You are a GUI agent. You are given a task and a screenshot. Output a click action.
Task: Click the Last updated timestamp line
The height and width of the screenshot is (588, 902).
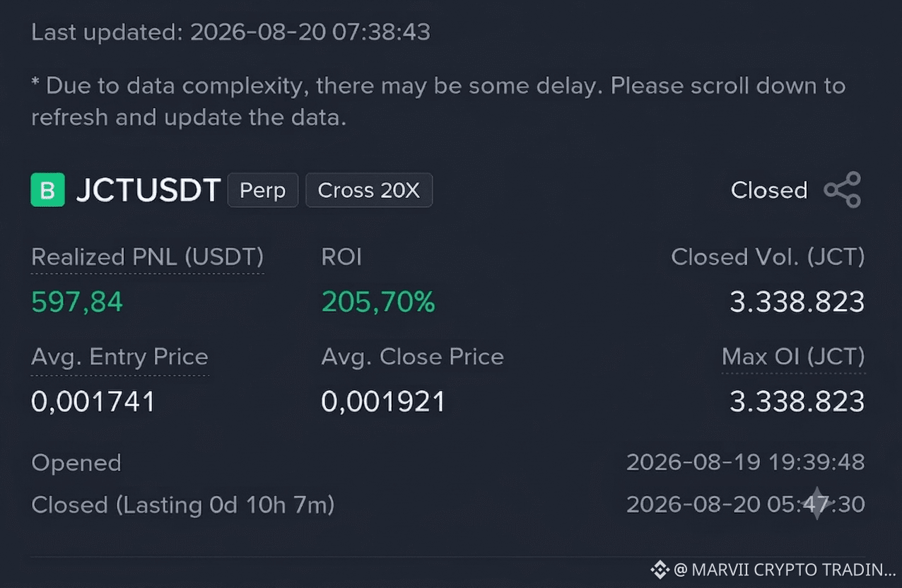click(x=231, y=33)
